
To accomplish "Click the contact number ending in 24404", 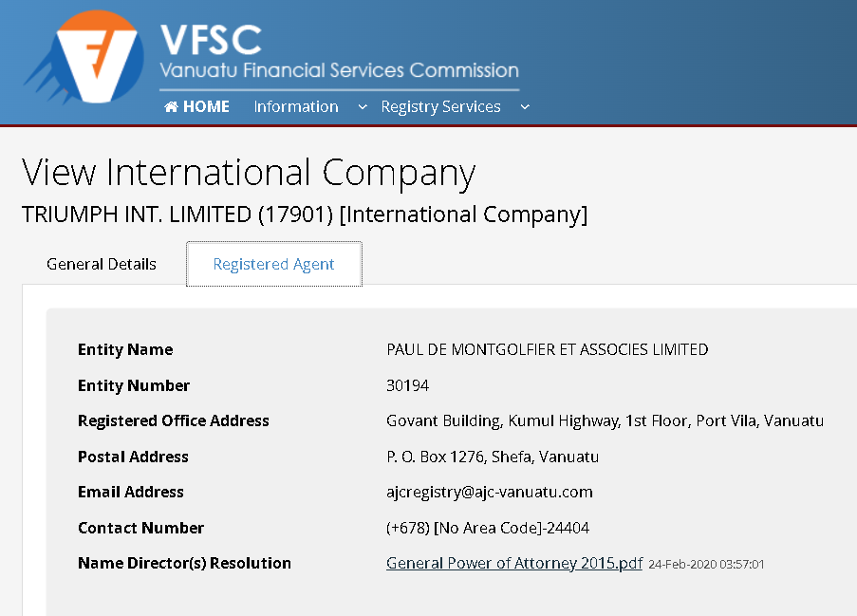I will (x=488, y=528).
